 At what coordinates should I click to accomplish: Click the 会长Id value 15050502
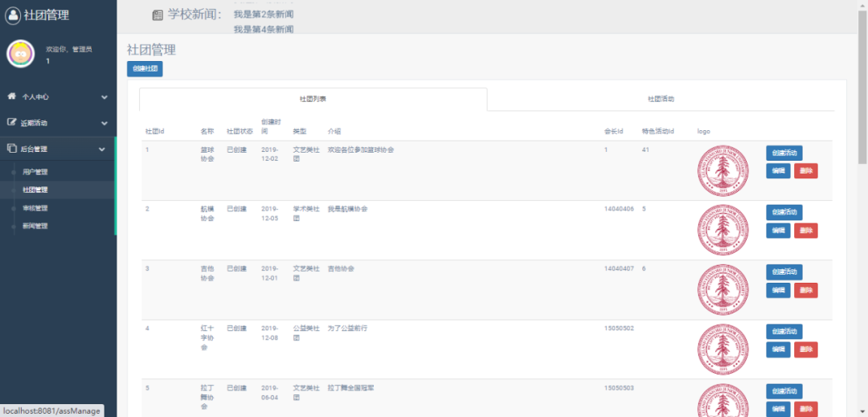click(x=620, y=329)
